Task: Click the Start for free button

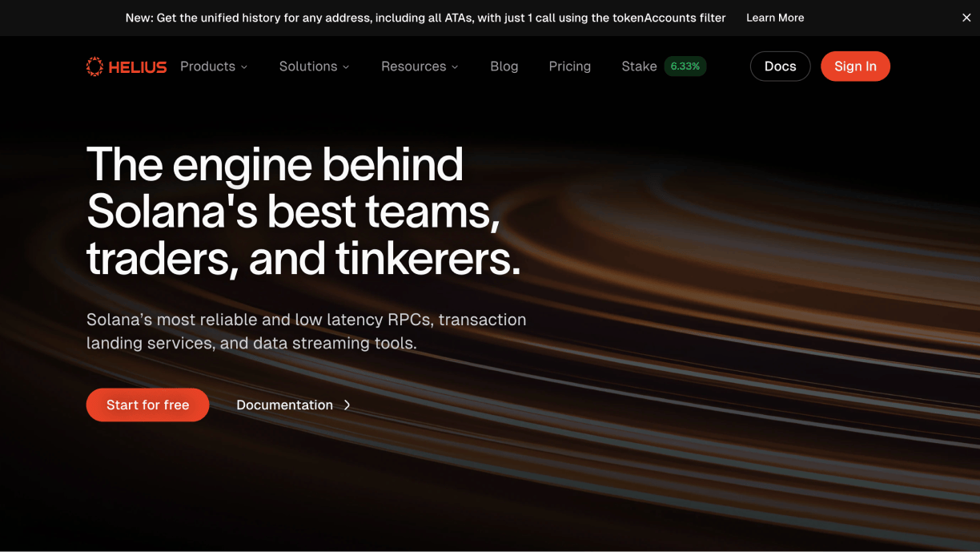Action: tap(148, 405)
